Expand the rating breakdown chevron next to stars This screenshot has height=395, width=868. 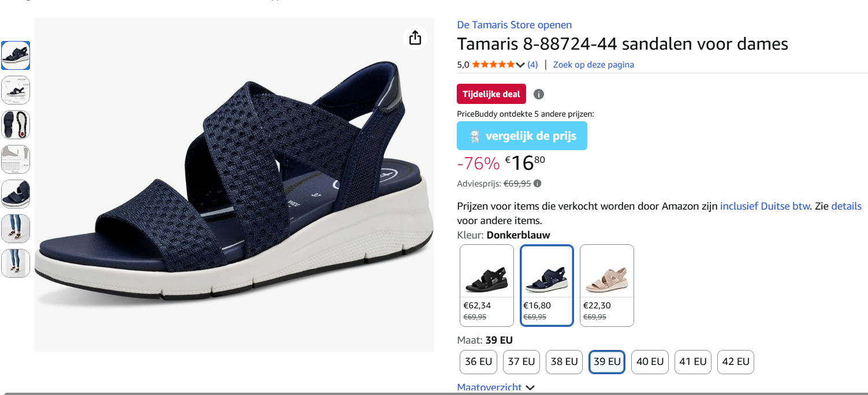click(x=520, y=65)
